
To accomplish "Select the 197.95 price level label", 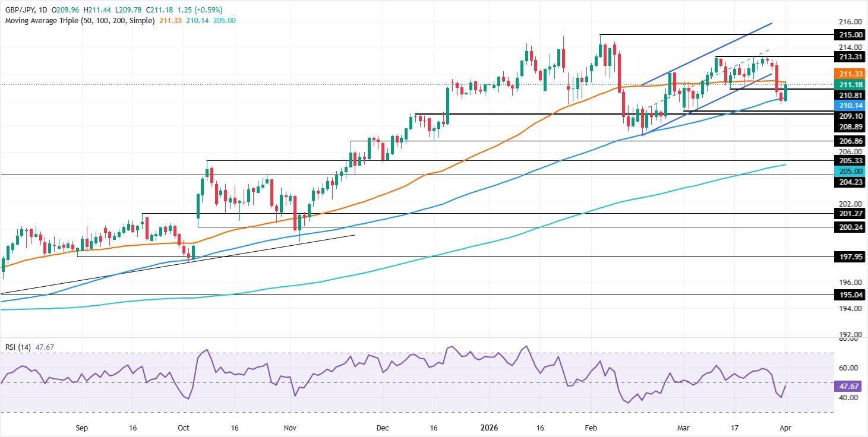I will click(850, 257).
